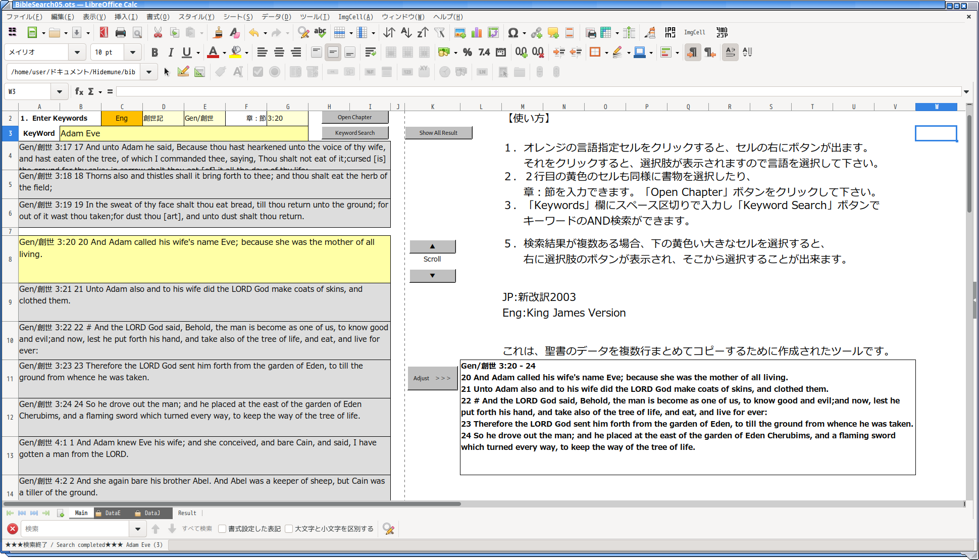
Task: Sort descending Z to A
Action: (423, 33)
